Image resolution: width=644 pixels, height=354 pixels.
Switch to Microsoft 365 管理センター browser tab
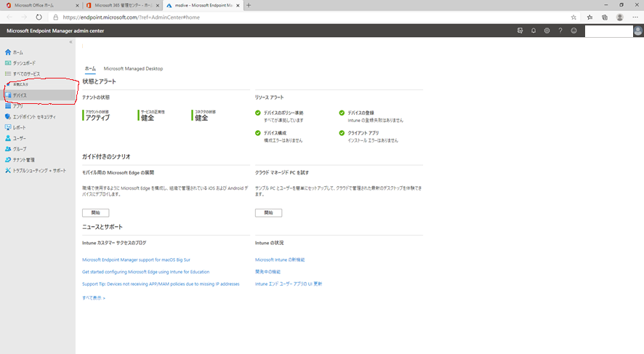tap(124, 5)
